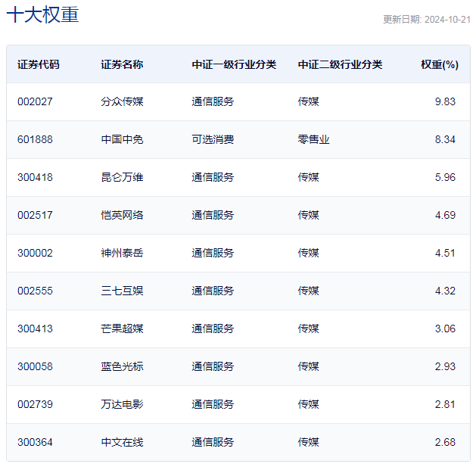The height and width of the screenshot is (467, 476).
Task: Click weight value 8.34
Action: click(x=445, y=139)
